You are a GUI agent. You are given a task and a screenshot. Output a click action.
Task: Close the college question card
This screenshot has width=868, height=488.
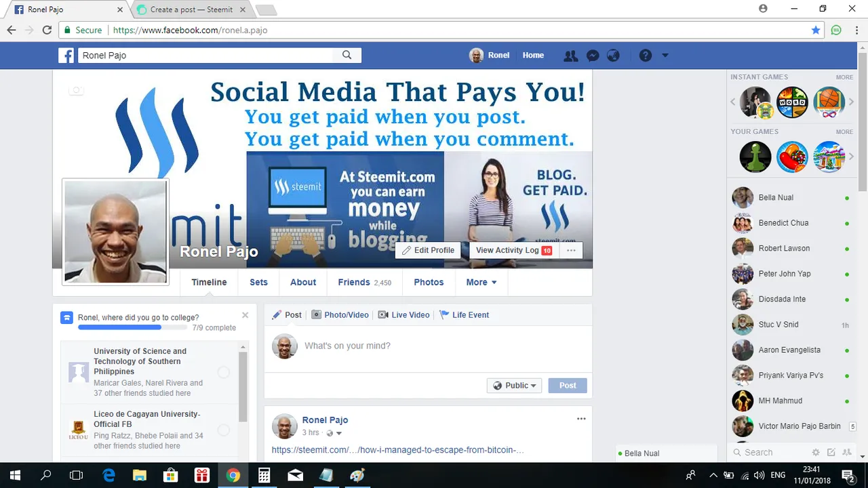point(245,315)
